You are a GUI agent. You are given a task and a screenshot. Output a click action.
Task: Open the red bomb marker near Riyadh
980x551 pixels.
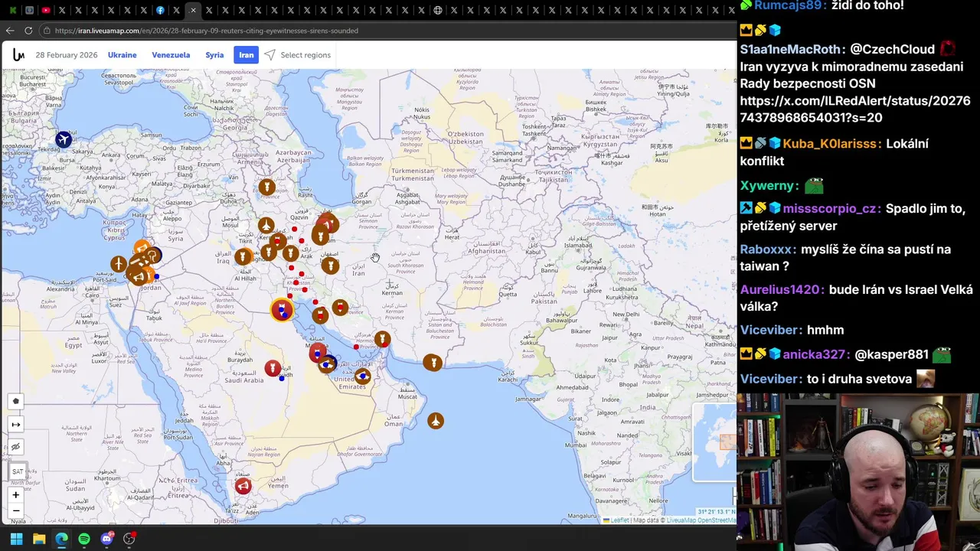coord(272,369)
